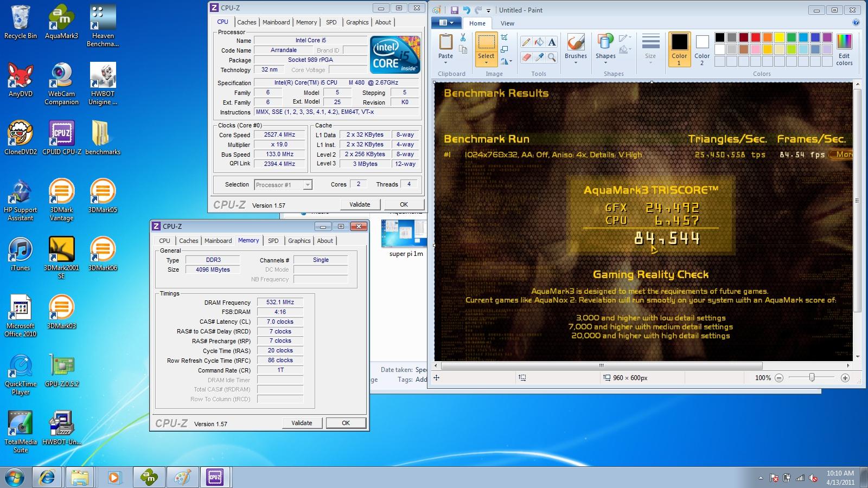Click OK in lower CPU-Z Memory window

click(x=346, y=423)
